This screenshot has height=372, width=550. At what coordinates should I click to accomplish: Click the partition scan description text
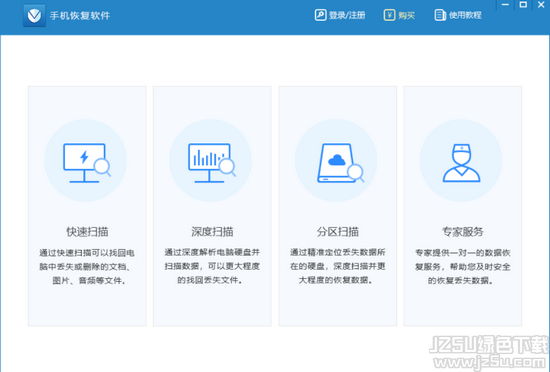tap(338, 266)
